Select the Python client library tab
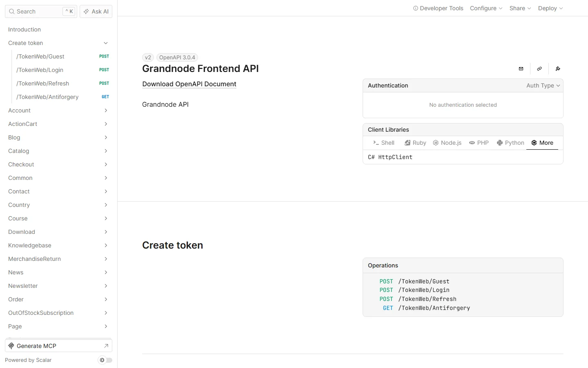Viewport: 588px width, 368px height. tap(510, 143)
